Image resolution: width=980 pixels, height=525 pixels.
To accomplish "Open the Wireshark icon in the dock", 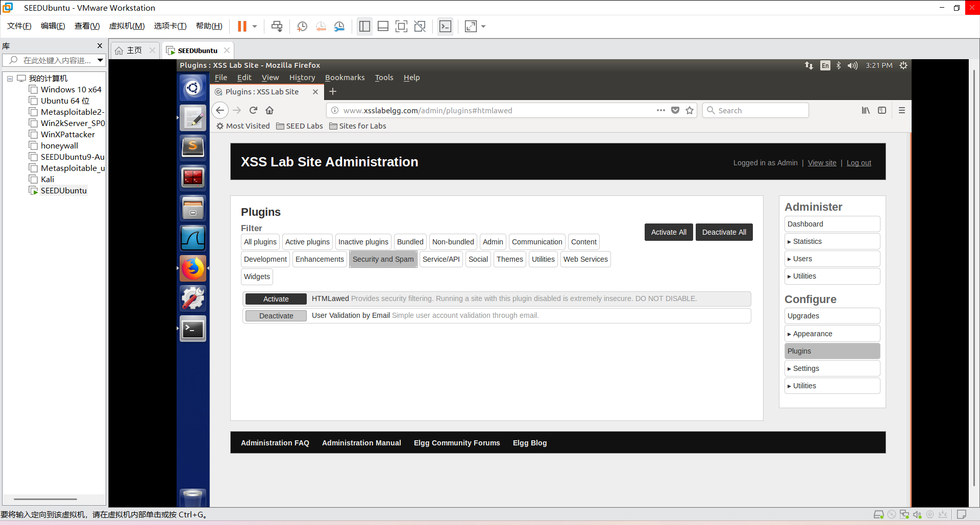I will point(193,238).
